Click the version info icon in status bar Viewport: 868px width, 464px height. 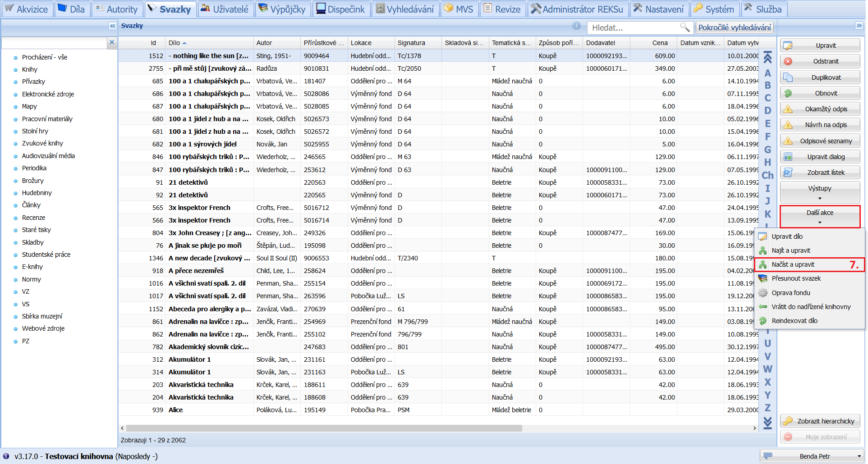coord(6,456)
